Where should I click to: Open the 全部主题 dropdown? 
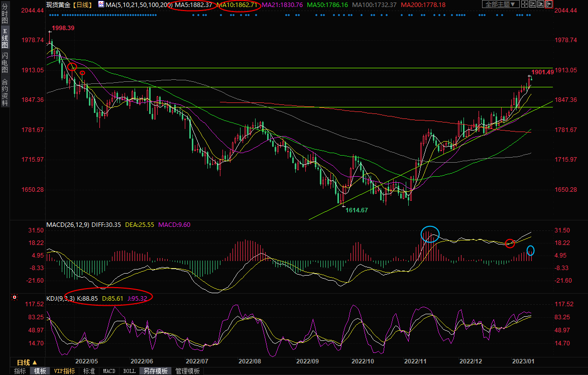coord(499,5)
